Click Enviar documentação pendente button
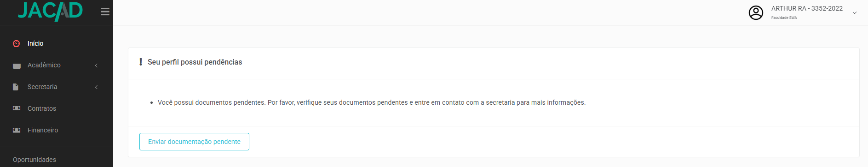The width and height of the screenshot is (868, 167). pyautogui.click(x=194, y=142)
